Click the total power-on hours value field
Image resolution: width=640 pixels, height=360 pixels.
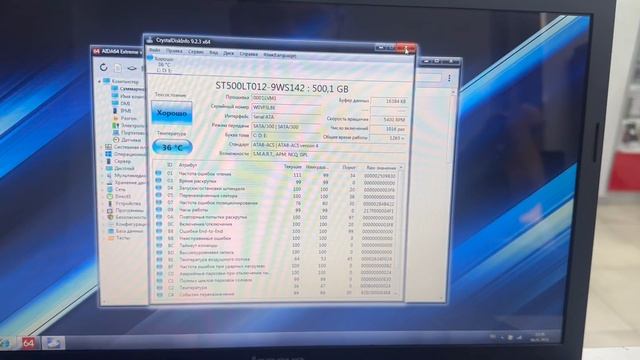(389, 138)
